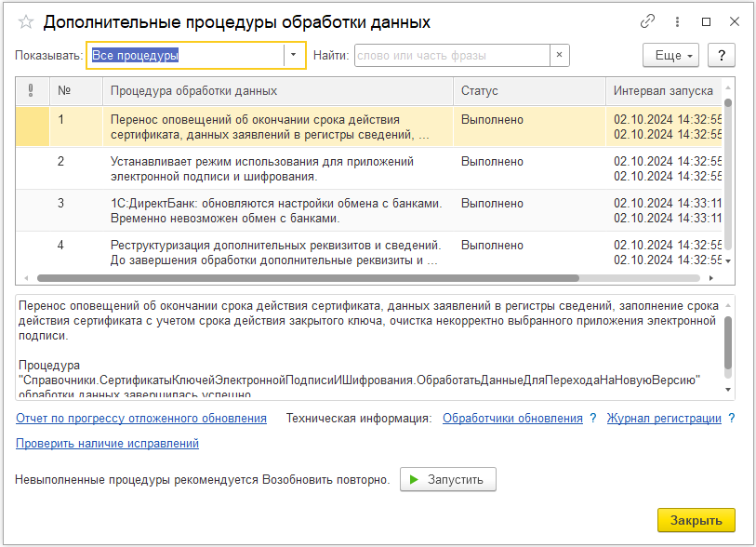Sort by № column header
The height and width of the screenshot is (547, 756).
click(76, 90)
